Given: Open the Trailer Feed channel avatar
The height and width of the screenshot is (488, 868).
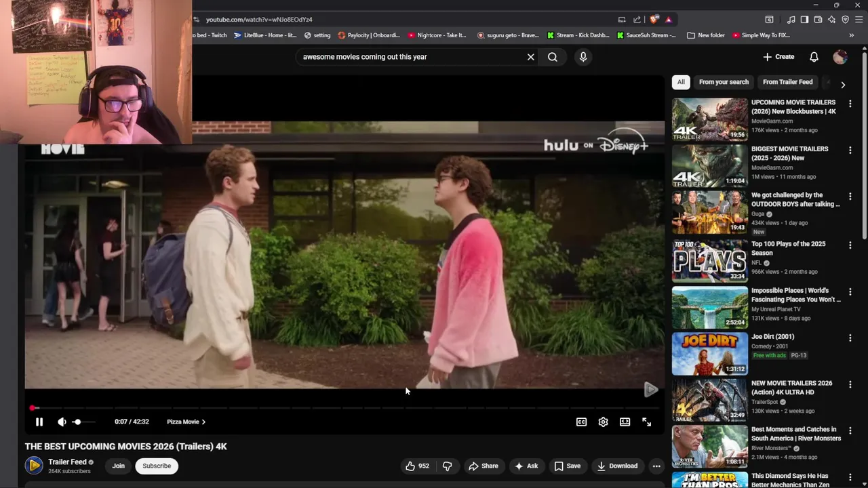Looking at the screenshot, I should point(34,466).
